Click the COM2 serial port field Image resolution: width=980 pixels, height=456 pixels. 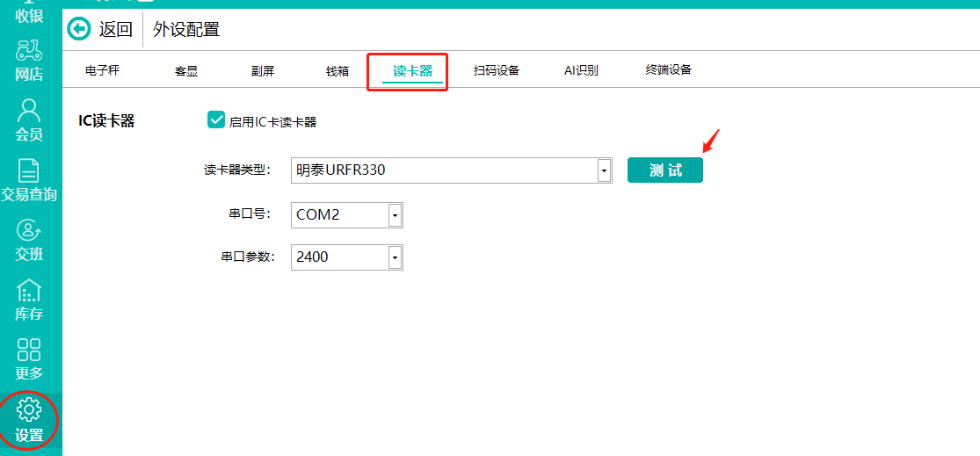coord(347,215)
